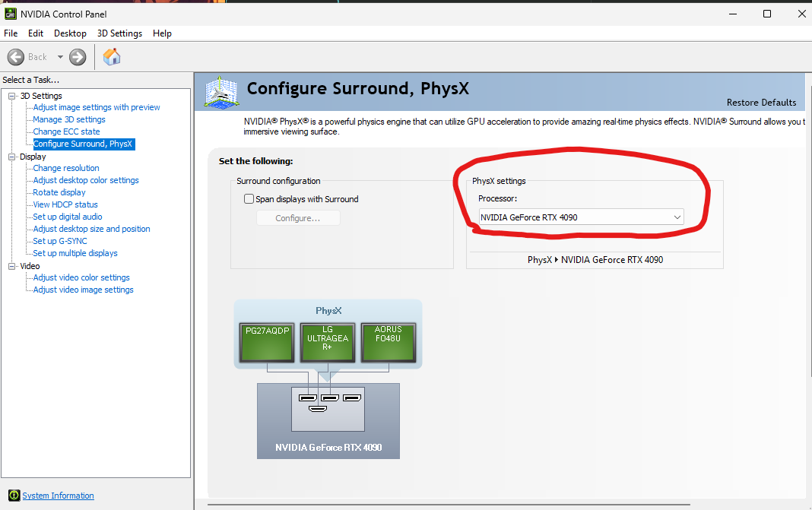Screen dimensions: 812x510
Task: Open the 3D Settings menu
Action: pyautogui.click(x=119, y=33)
